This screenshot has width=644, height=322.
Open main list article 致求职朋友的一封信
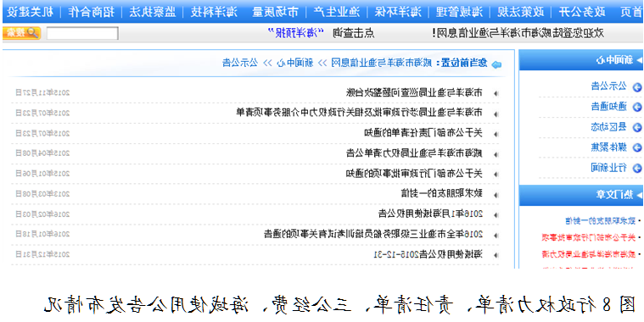tap(442, 193)
